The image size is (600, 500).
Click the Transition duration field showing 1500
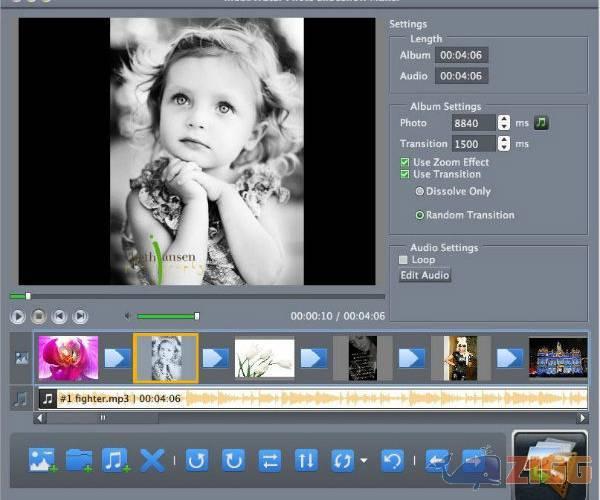click(x=474, y=144)
